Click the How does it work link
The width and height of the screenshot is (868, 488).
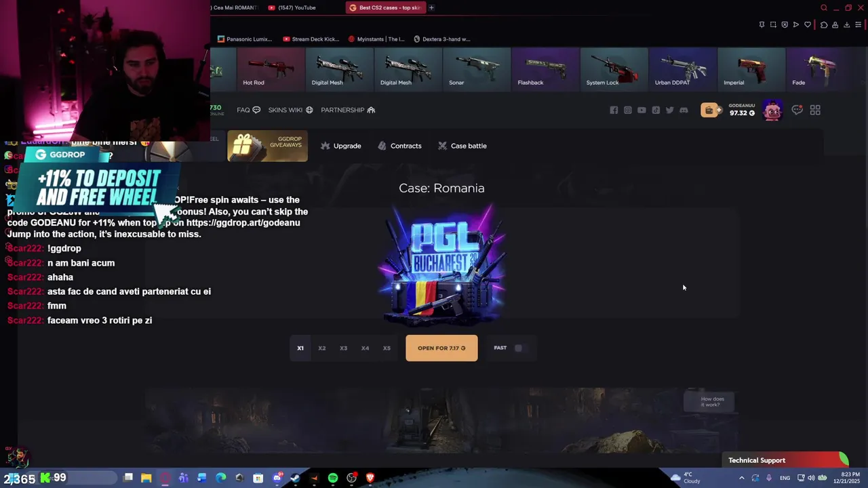coord(709,401)
